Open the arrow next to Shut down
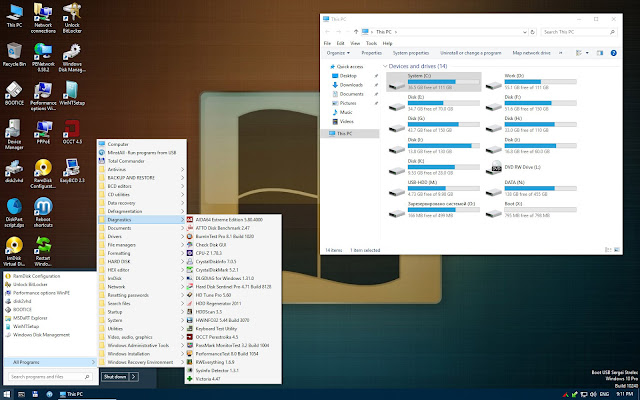Screen dimensions: 640x400 click(x=134, y=376)
